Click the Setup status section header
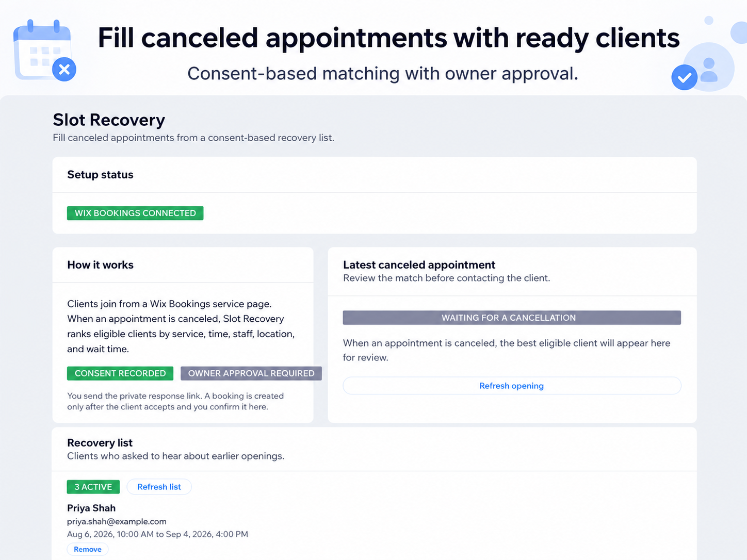Screen dimensions: 747x560 [x=100, y=175]
